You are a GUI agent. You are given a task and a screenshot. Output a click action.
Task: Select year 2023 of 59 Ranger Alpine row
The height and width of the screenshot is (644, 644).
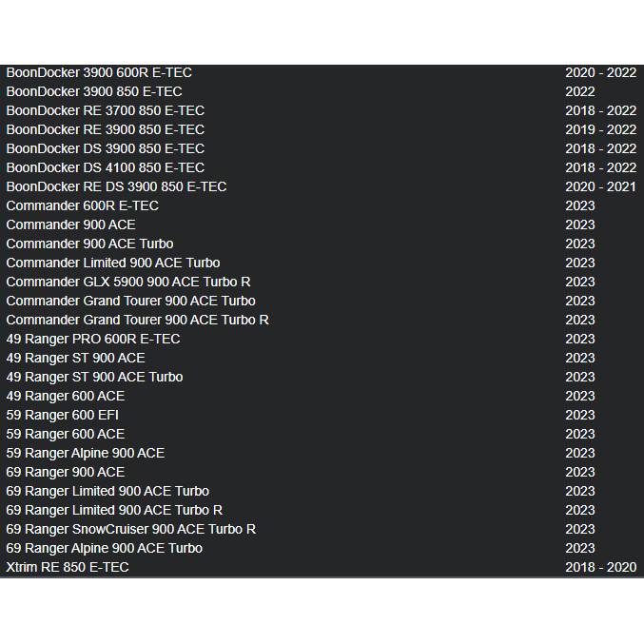tap(580, 453)
